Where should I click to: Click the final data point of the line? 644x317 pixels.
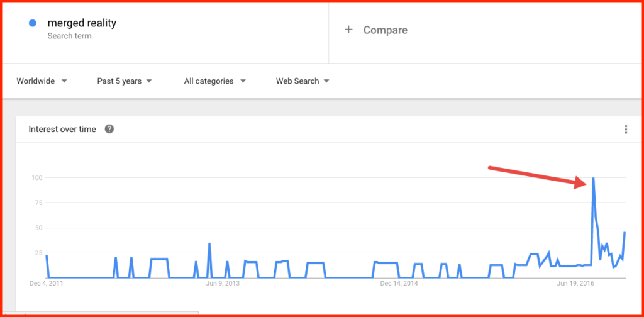coord(625,233)
